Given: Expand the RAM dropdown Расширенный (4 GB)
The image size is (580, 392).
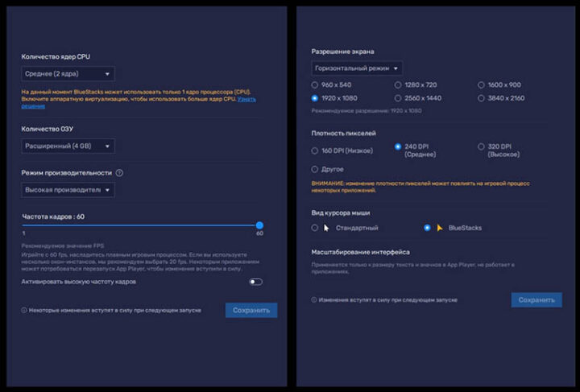Looking at the screenshot, I should coord(68,146).
